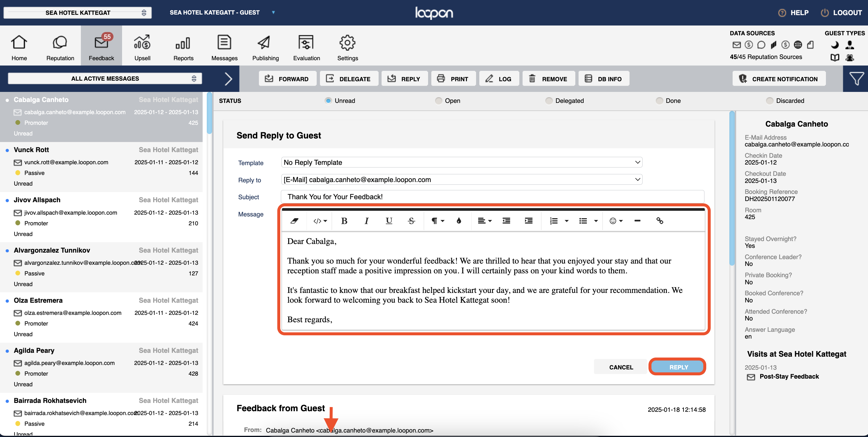This screenshot has height=437, width=868.
Task: Cancel the reply to guest
Action: point(621,367)
